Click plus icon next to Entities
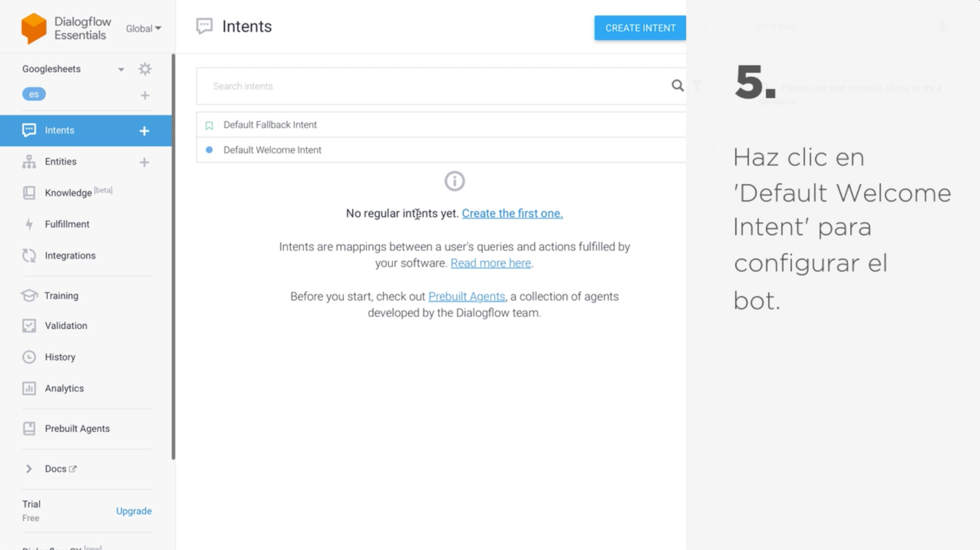The height and width of the screenshot is (550, 980). (x=145, y=162)
